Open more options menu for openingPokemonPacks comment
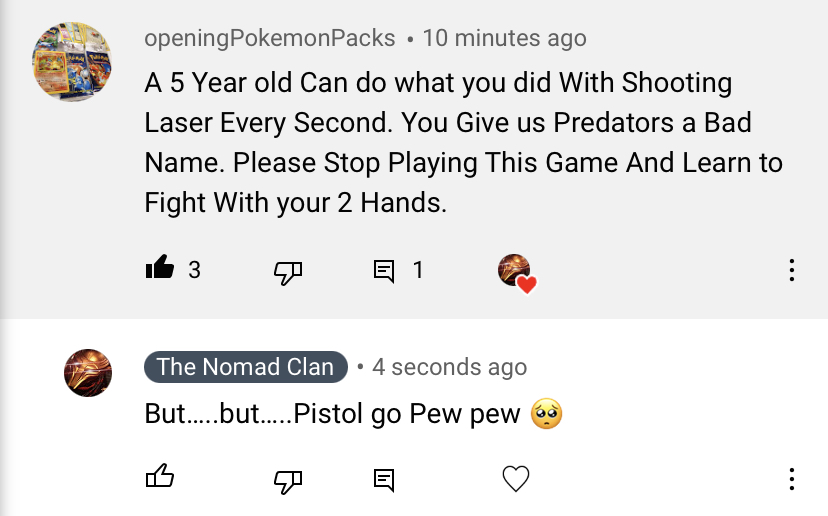Image resolution: width=828 pixels, height=516 pixels. (791, 270)
